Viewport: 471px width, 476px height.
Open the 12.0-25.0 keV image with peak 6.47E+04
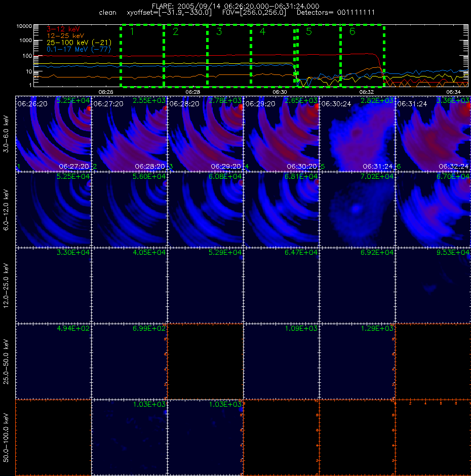pyautogui.click(x=281, y=286)
